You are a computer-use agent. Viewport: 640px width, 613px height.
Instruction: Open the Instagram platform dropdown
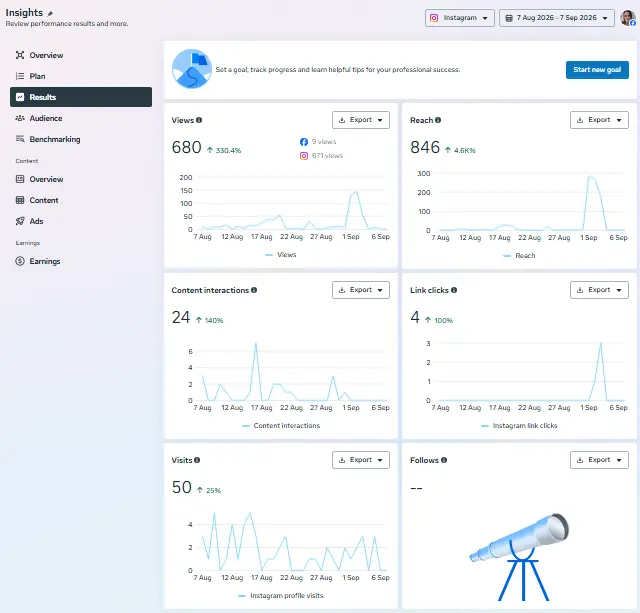[x=460, y=18]
